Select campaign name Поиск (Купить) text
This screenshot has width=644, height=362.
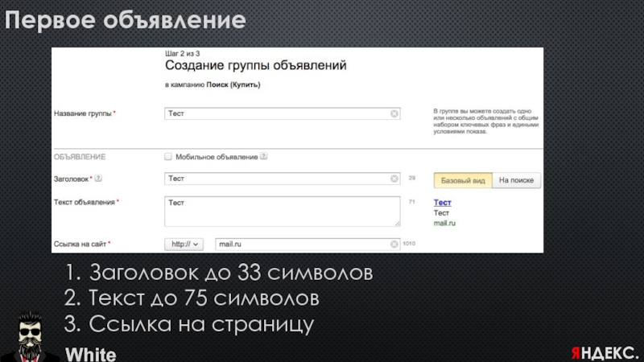pos(233,84)
